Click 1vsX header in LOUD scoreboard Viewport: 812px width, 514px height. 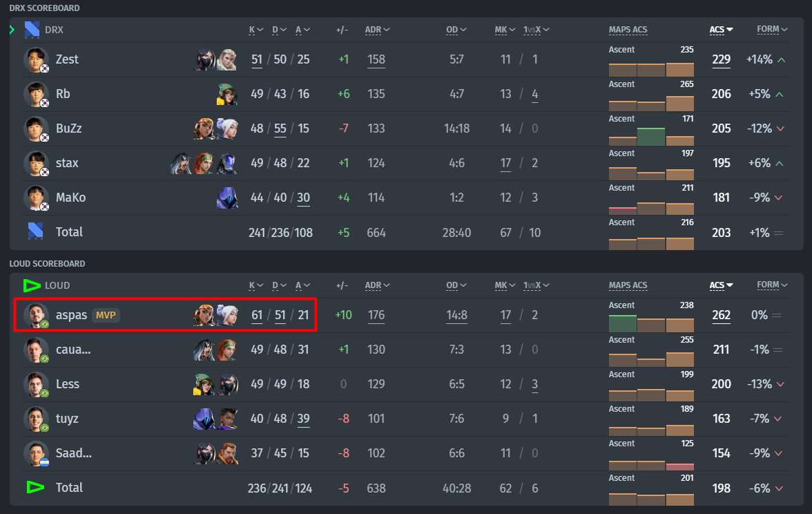pyautogui.click(x=536, y=285)
